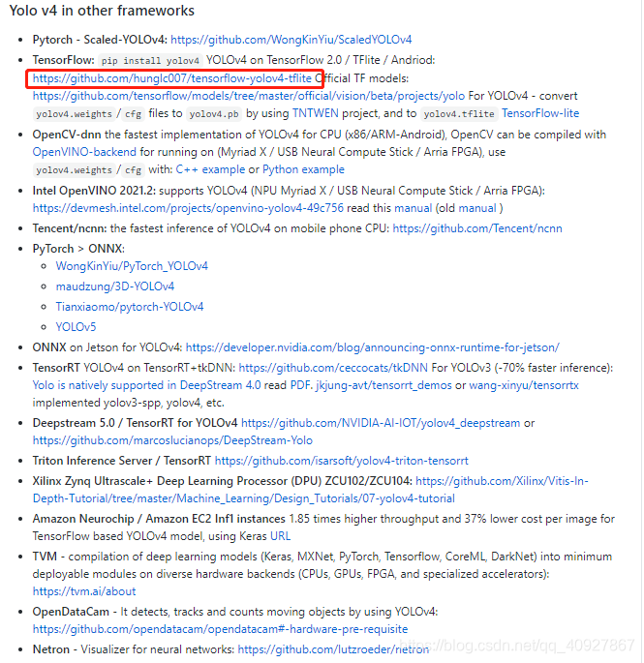
Task: Open the hunglc007 tensorflow-yolov4-tflite link
Action: click(x=171, y=78)
